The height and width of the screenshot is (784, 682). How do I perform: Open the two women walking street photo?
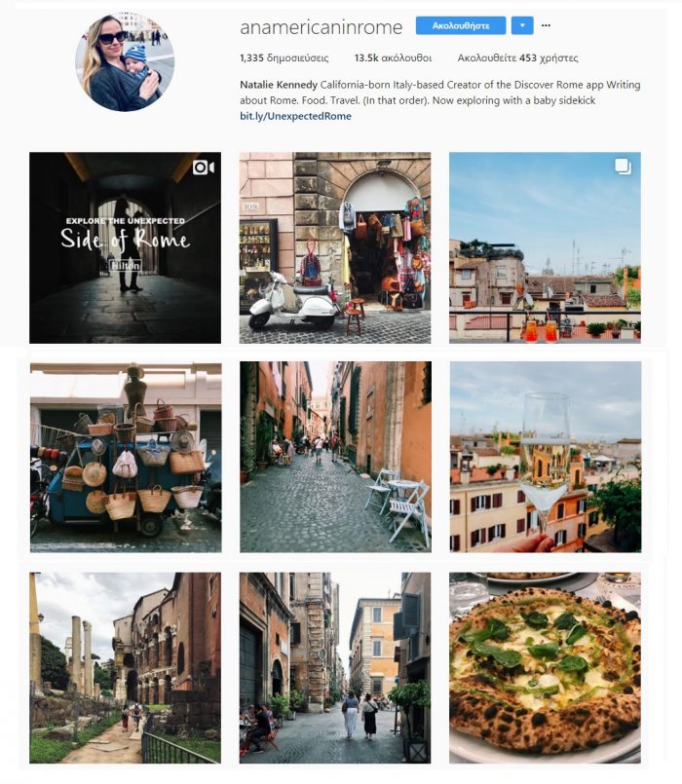(x=335, y=667)
